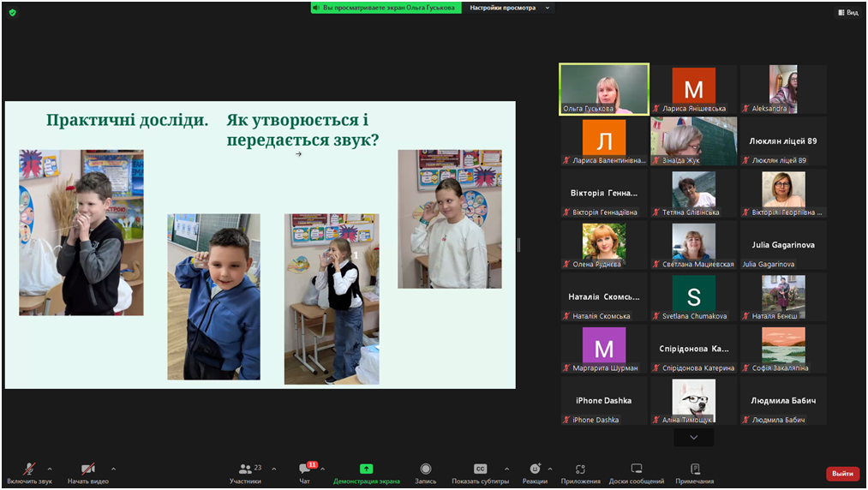Click the Демонстрация экрана share screen icon
This screenshot has width=868, height=490.
(366, 469)
